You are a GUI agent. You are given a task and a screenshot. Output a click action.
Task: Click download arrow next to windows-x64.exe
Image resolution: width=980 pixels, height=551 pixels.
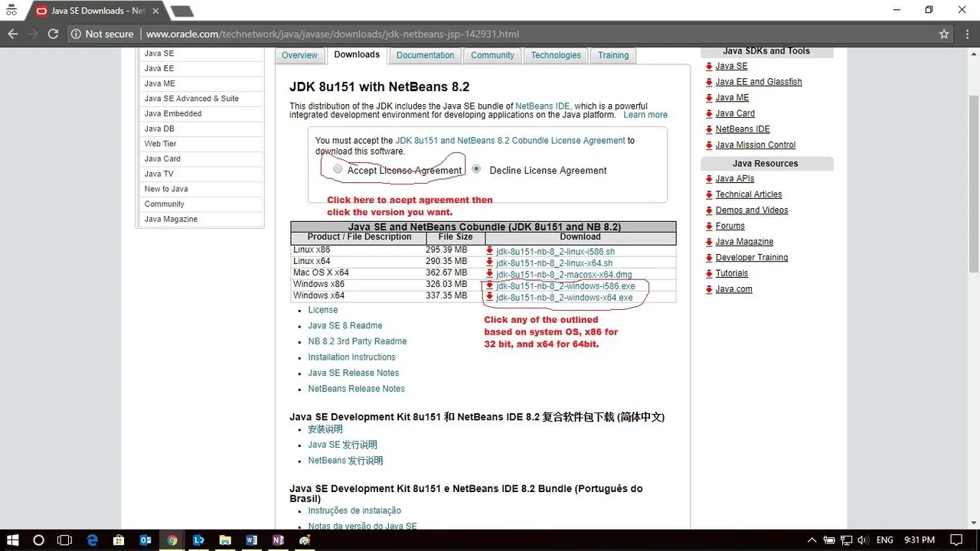(490, 296)
